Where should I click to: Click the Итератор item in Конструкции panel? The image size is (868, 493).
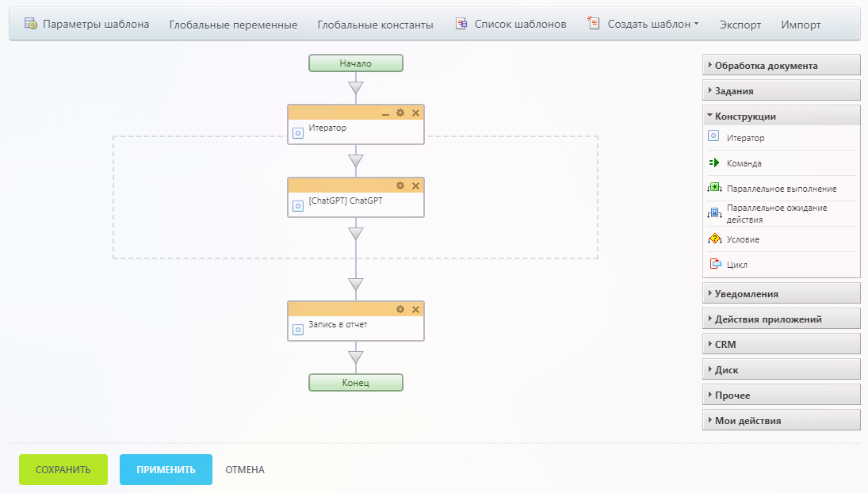[x=745, y=138]
